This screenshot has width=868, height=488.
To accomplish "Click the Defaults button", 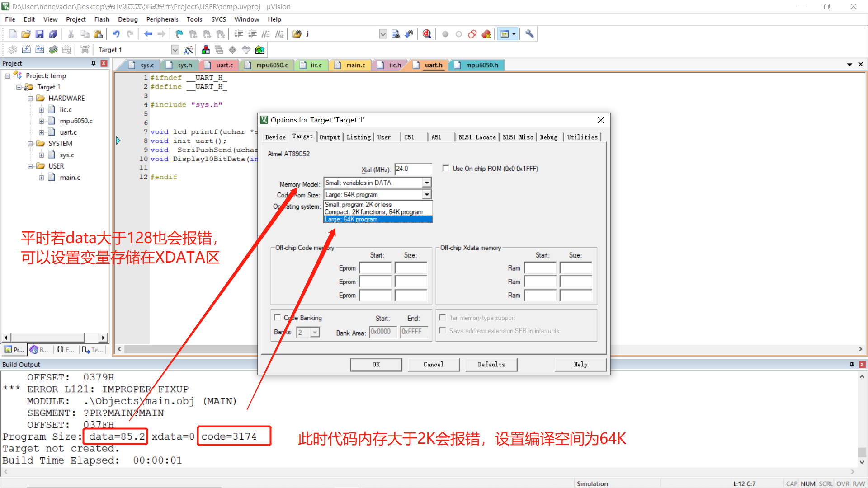I will coord(491,364).
